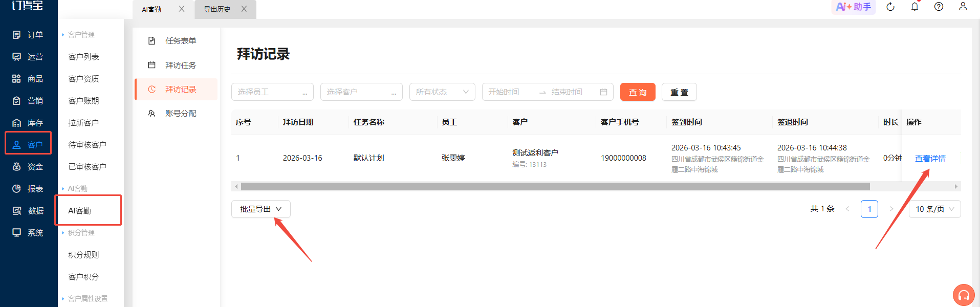Click the AI+助手 assistant button
The height and width of the screenshot is (307, 980).
854,7
